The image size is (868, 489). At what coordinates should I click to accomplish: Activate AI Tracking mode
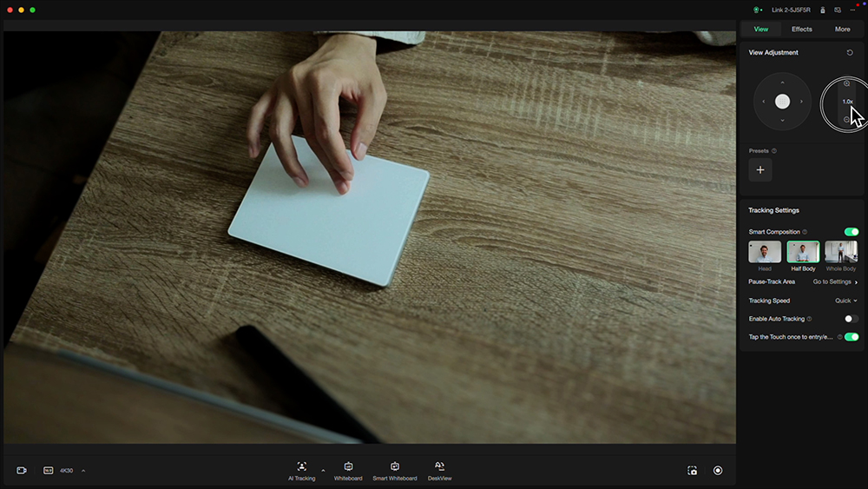tap(302, 471)
